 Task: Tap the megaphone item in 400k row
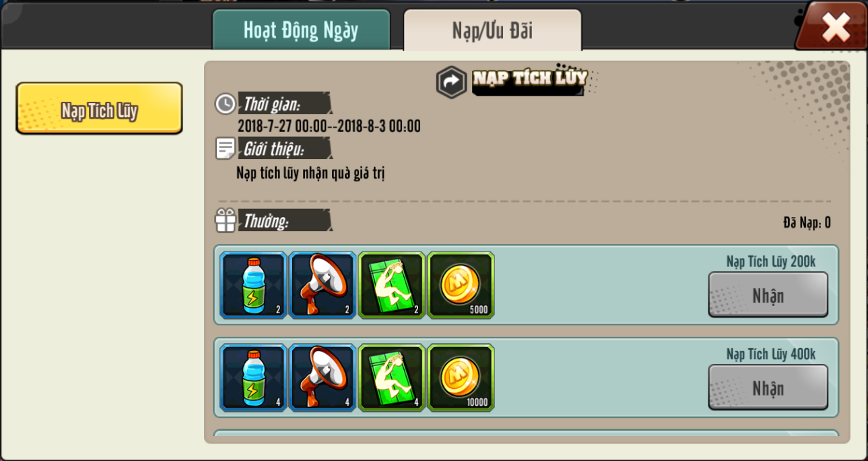[x=323, y=378]
